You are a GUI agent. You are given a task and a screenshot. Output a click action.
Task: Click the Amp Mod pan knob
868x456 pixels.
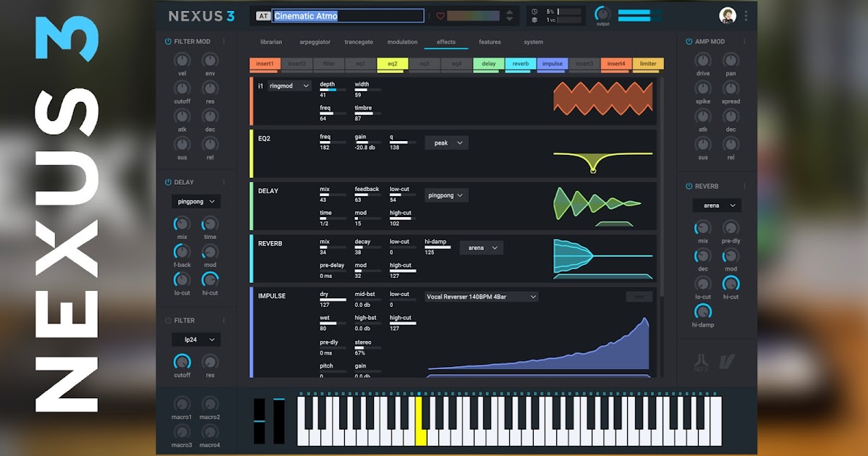[731, 61]
